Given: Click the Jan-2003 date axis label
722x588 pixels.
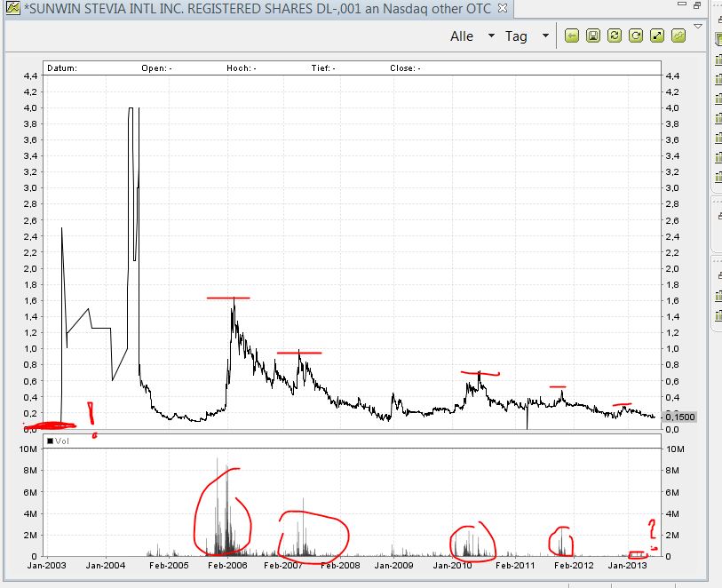Looking at the screenshot, I should (46, 566).
